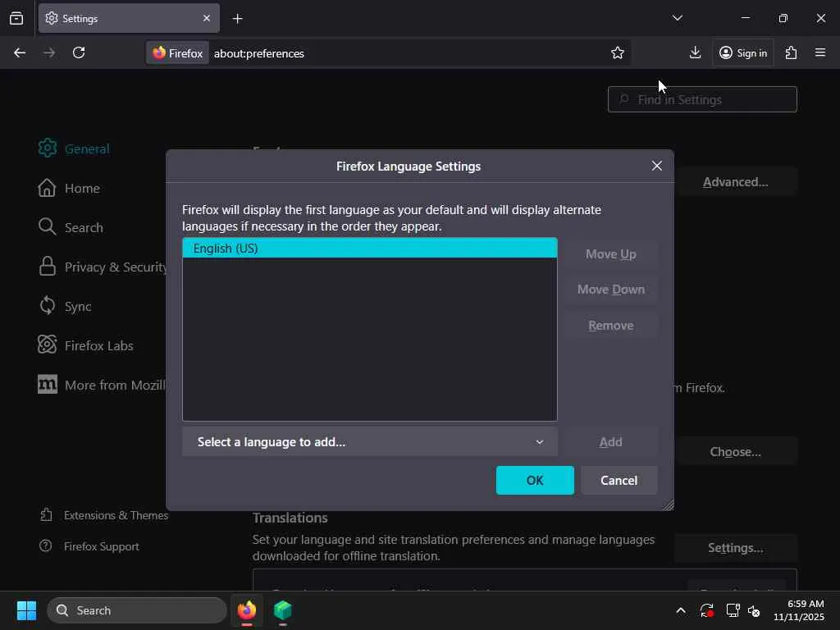This screenshot has width=840, height=630.
Task: Open the Home settings category
Action: point(69,188)
